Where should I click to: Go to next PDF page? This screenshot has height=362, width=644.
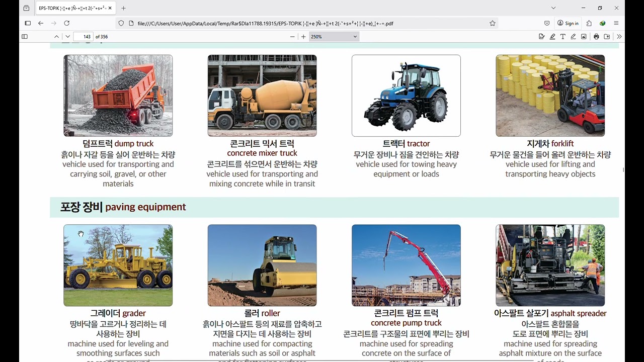pyautogui.click(x=68, y=37)
